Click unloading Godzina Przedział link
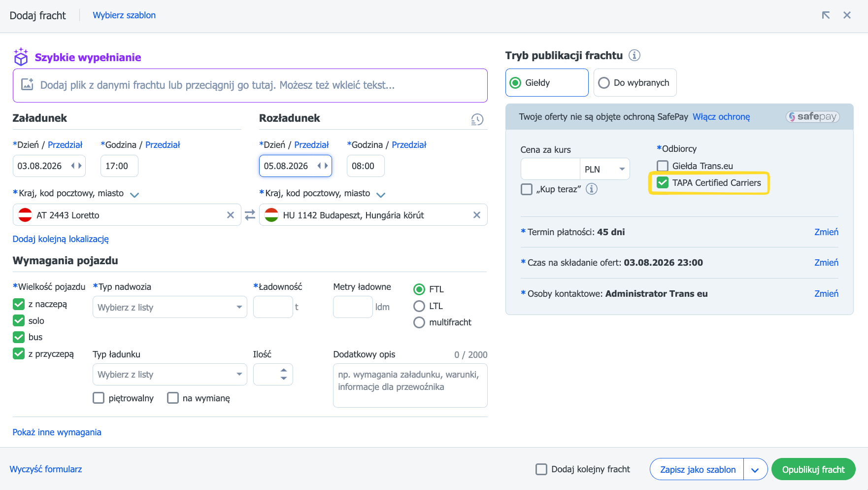The height and width of the screenshot is (490, 868). [x=409, y=145]
